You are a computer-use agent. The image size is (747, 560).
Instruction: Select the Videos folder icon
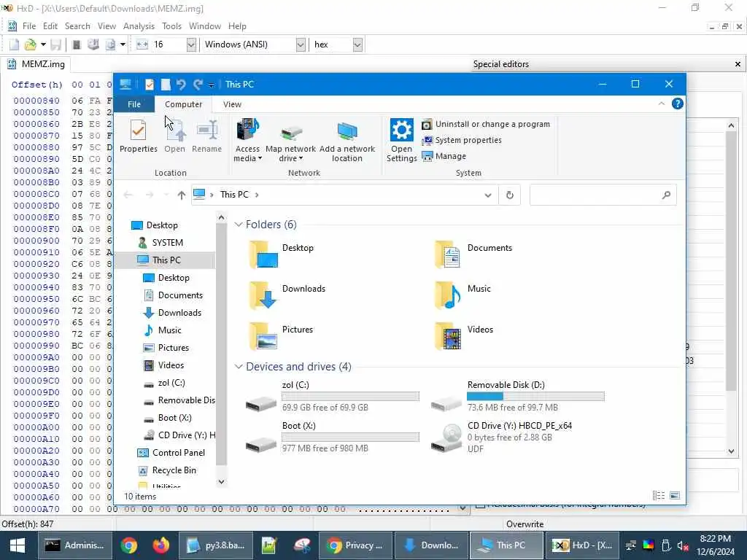(448, 335)
